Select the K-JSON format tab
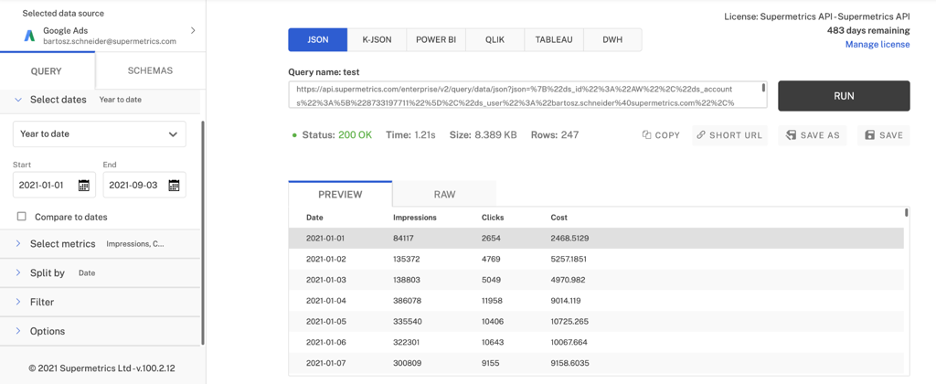936x384 pixels. click(x=377, y=39)
